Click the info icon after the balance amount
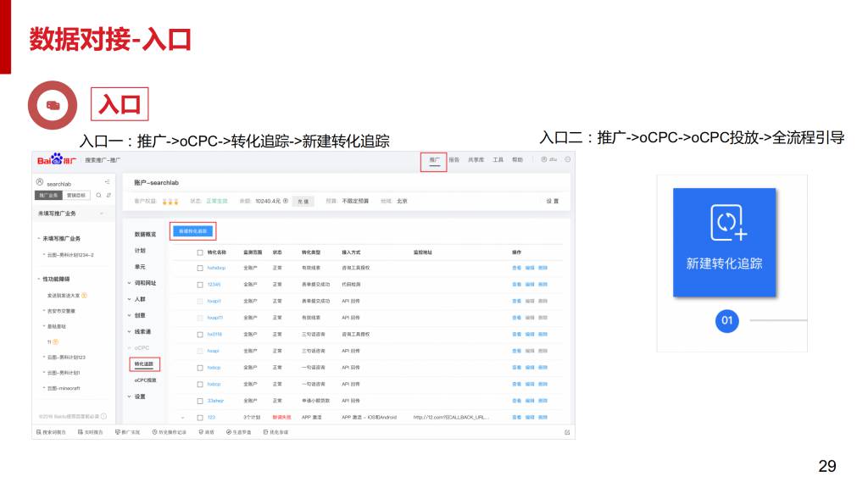The width and height of the screenshot is (868, 488). coord(286,201)
